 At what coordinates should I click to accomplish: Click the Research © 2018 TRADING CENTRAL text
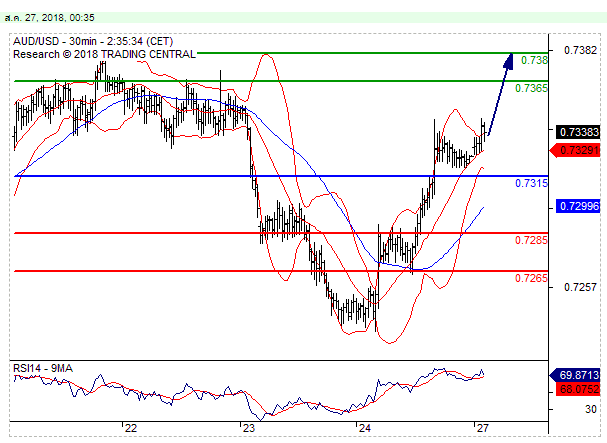[104, 54]
